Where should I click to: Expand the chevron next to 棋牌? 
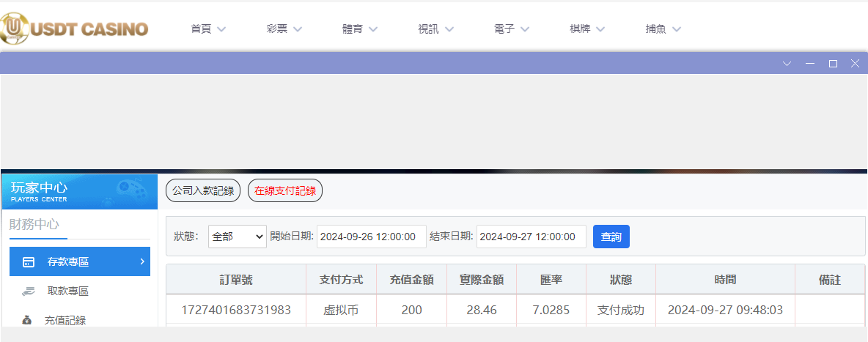point(600,30)
